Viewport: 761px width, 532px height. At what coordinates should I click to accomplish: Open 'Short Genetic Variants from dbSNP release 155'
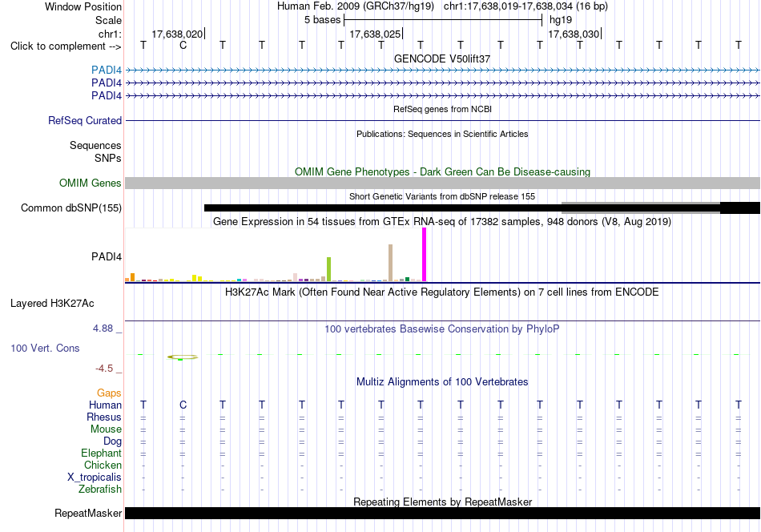(x=442, y=196)
